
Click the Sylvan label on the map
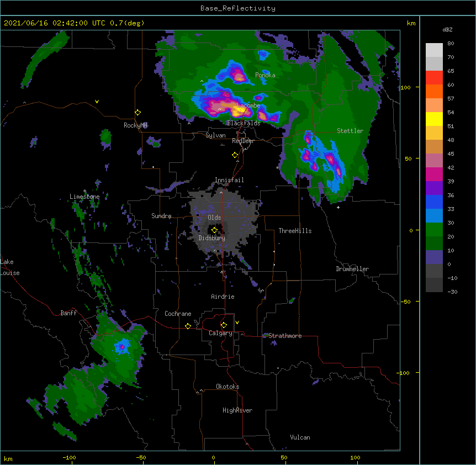tap(215, 135)
